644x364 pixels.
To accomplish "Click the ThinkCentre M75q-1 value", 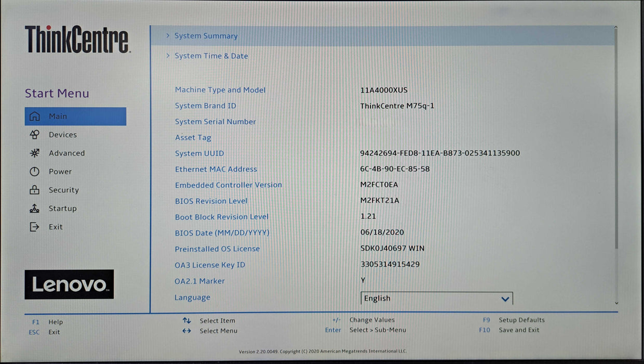I will pyautogui.click(x=397, y=106).
